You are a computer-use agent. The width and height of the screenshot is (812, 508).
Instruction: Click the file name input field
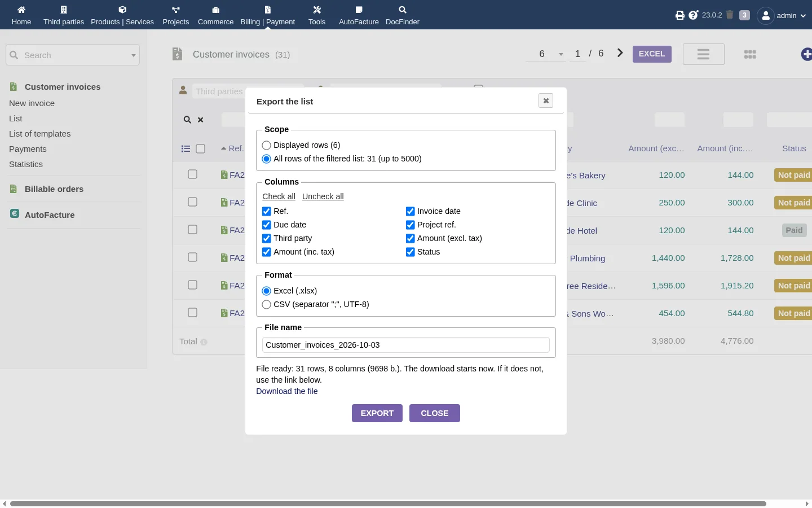tap(406, 345)
